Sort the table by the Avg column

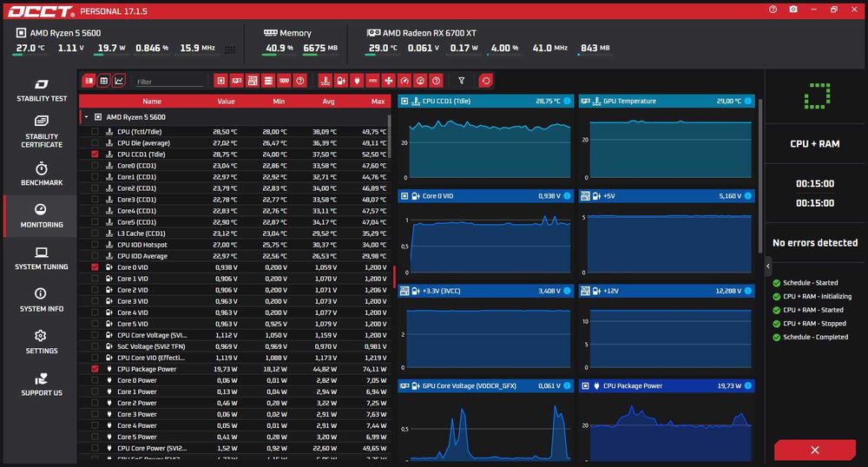[328, 102]
